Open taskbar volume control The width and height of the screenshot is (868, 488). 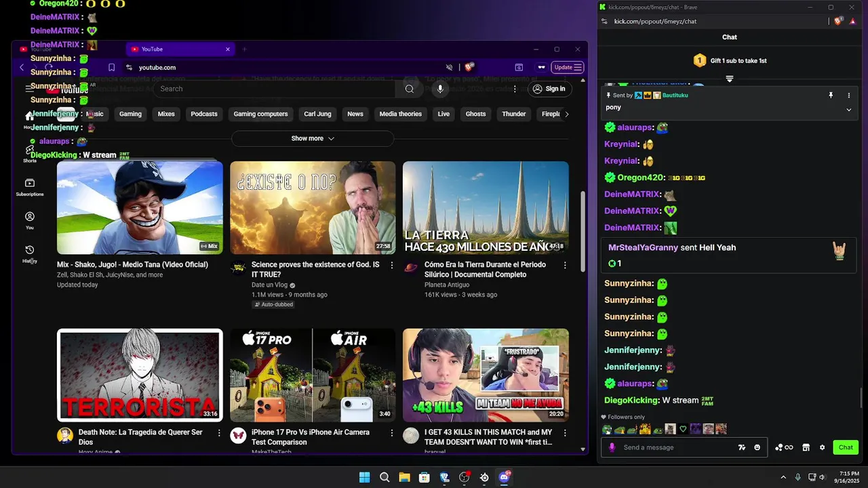pyautogui.click(x=822, y=477)
